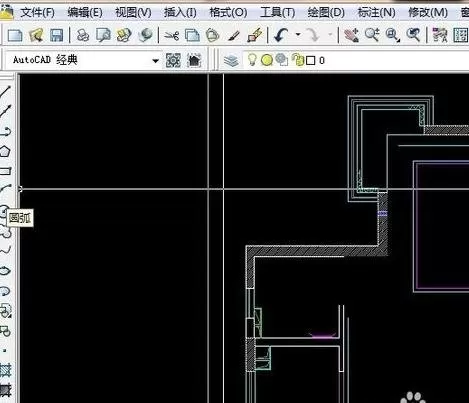The height and width of the screenshot is (403, 469).
Task: Toggle freeze/thaw sun for layer 0
Action: tap(267, 60)
